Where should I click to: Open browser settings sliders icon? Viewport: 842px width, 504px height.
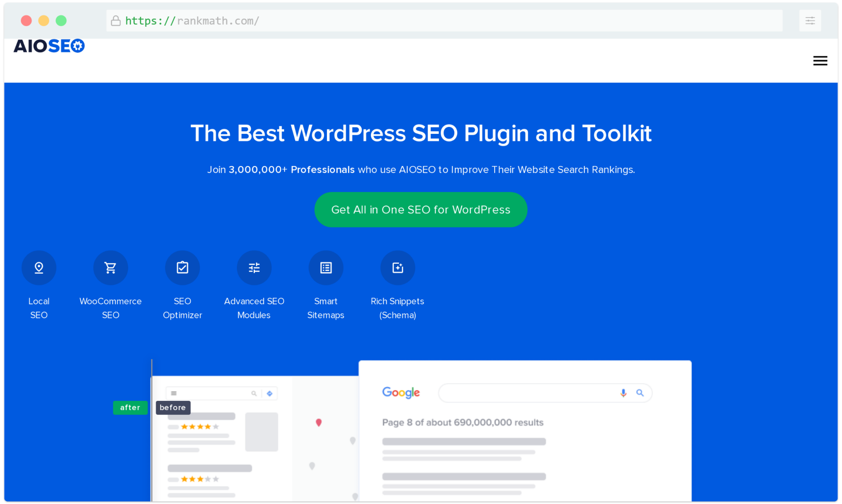pos(810,21)
